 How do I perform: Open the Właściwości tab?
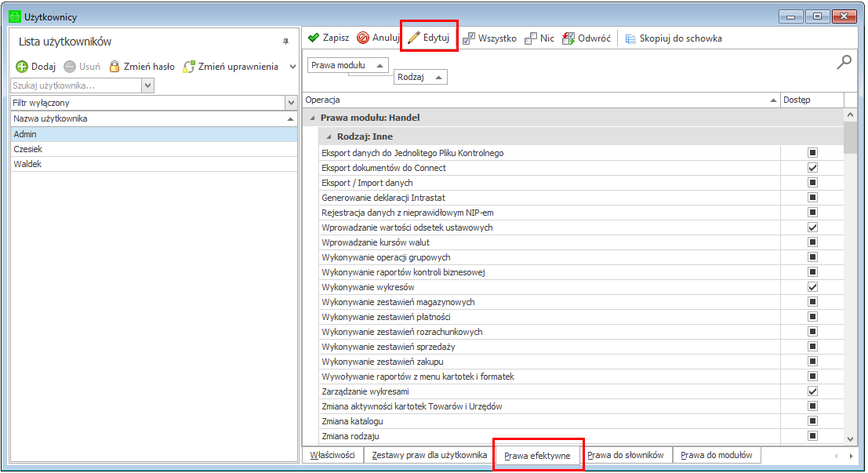pos(332,455)
